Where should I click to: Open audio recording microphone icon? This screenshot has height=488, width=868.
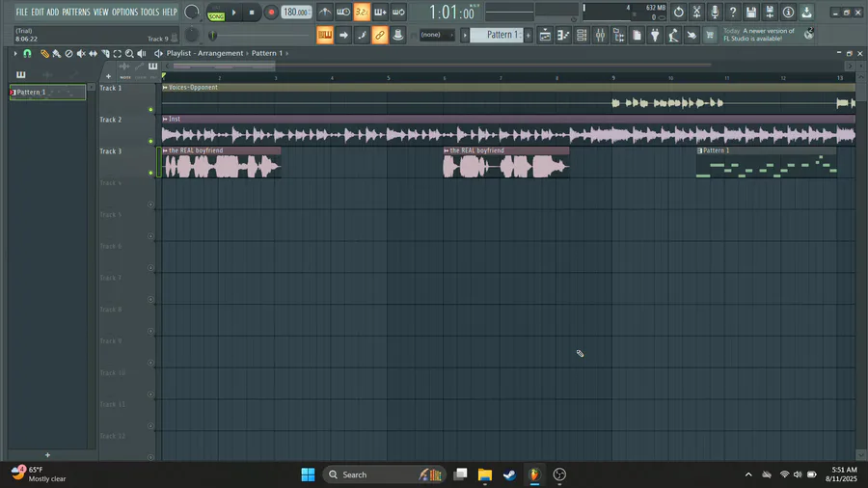pyautogui.click(x=715, y=12)
